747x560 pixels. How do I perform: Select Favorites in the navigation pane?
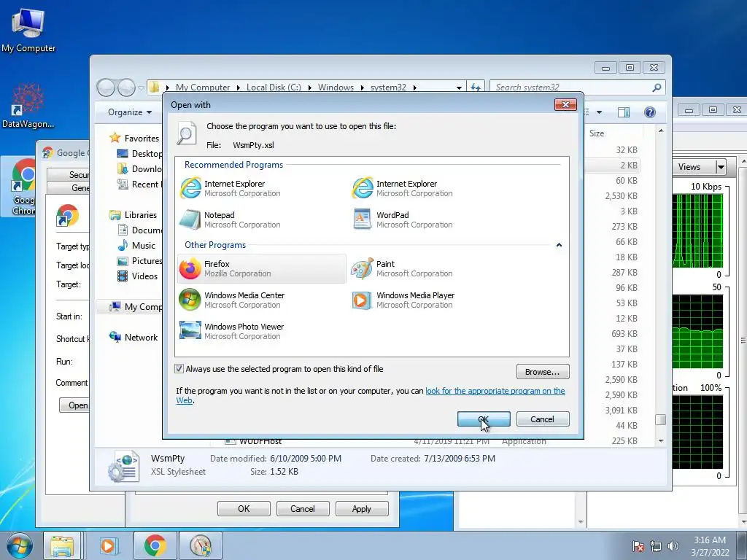click(x=142, y=138)
